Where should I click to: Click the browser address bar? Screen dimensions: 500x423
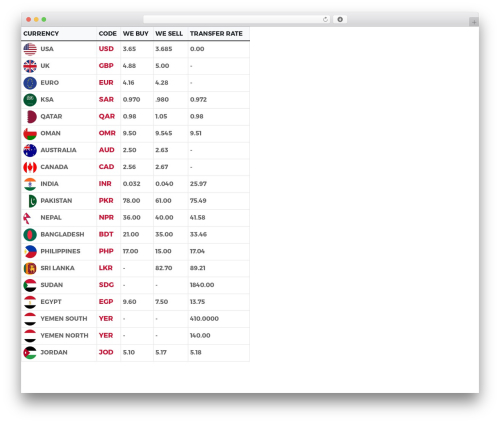coord(237,19)
